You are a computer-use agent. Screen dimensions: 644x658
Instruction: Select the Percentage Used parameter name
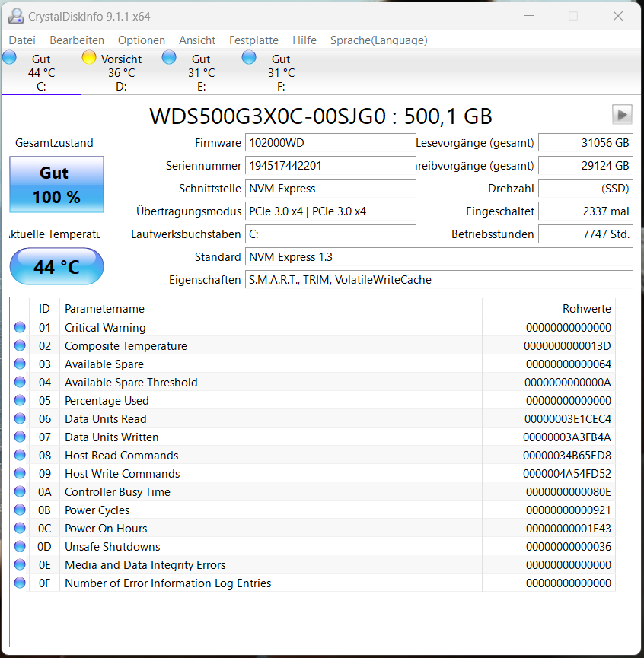107,401
